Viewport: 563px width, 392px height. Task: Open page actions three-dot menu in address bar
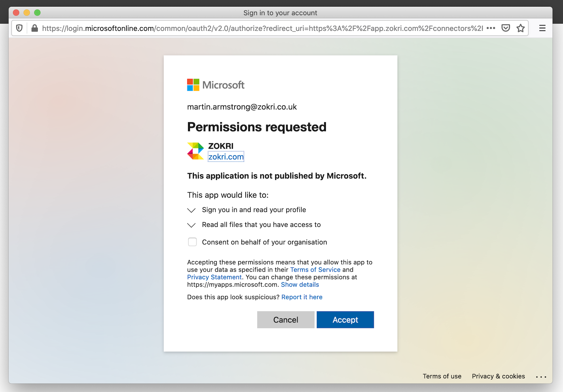click(x=491, y=28)
